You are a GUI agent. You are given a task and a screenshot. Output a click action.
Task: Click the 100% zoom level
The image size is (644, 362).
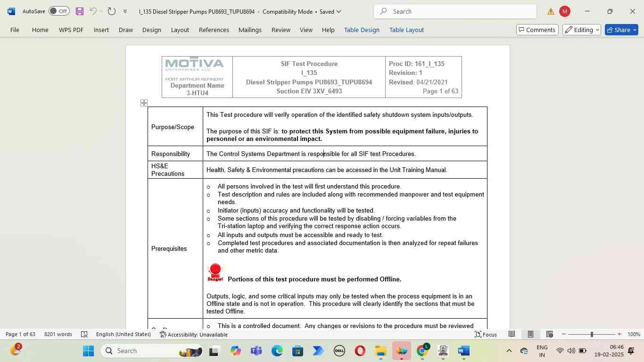[x=634, y=334]
